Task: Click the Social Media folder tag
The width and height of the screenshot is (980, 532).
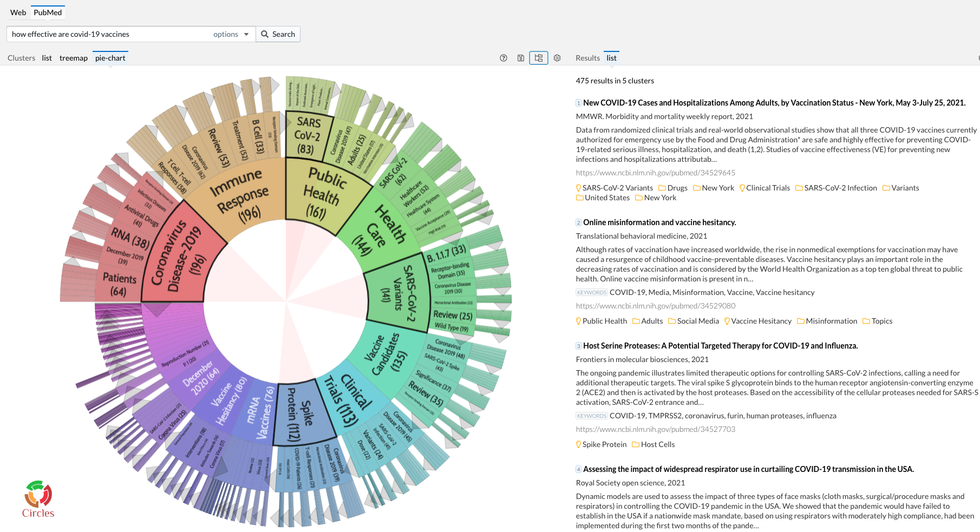Action: pyautogui.click(x=694, y=321)
